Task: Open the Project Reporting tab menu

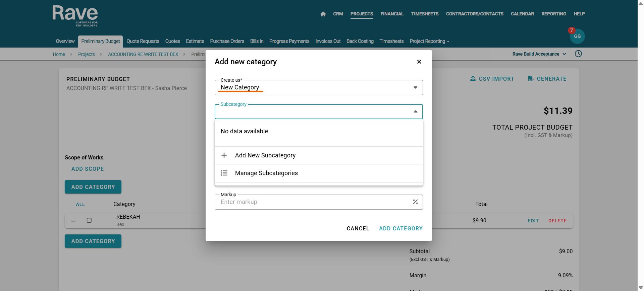Action: point(429,41)
